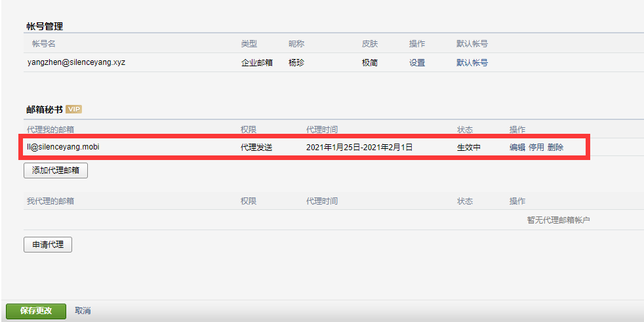Click the 生效中 status text
The image size is (644, 322).
(469, 148)
